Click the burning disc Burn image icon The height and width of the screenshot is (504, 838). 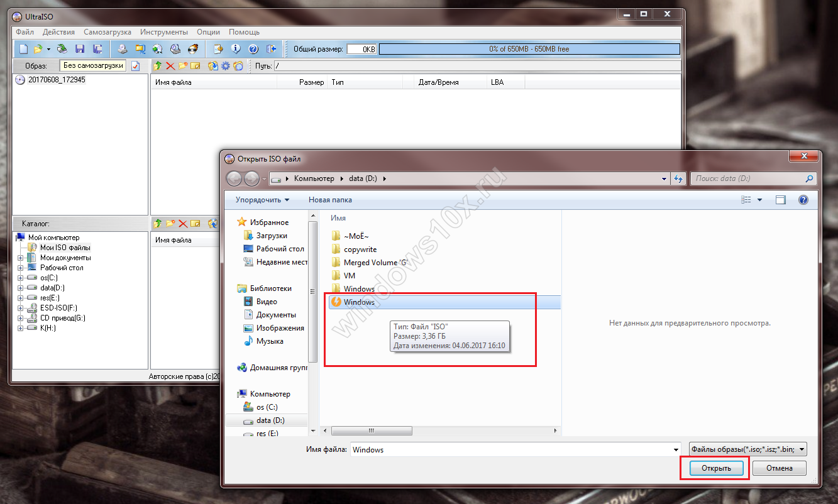pos(194,48)
